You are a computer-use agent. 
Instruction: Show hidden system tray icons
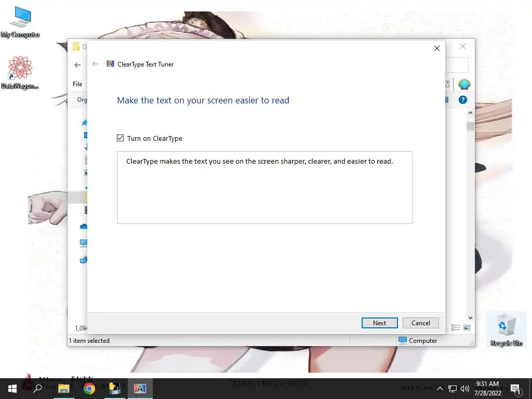coord(440,389)
